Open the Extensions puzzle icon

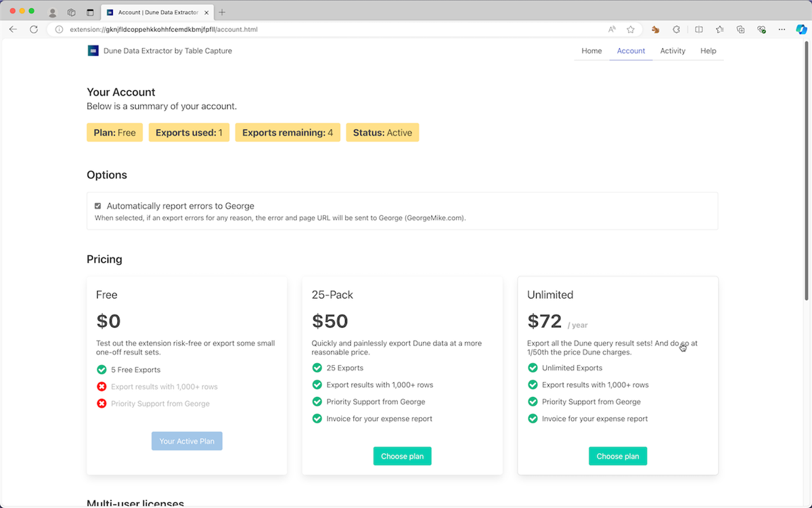click(676, 29)
